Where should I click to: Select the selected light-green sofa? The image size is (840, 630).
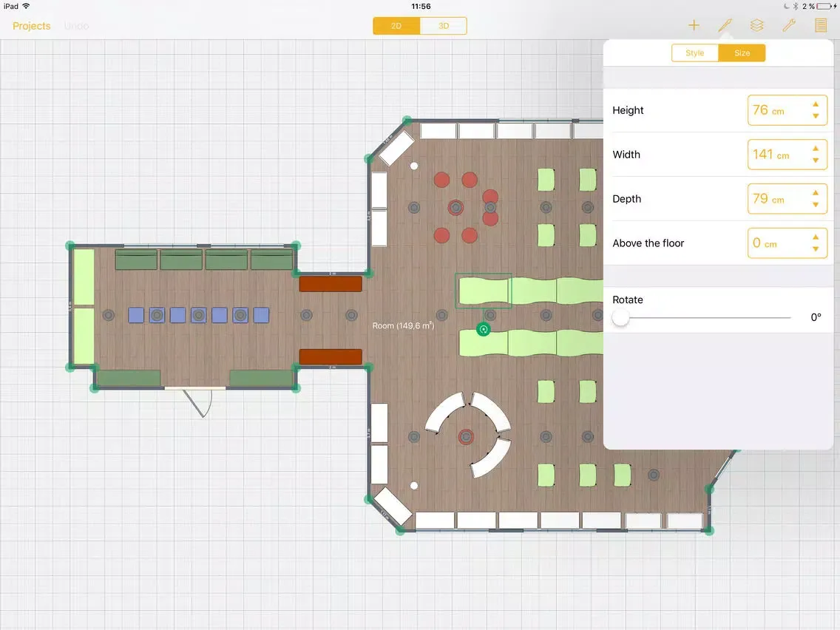coord(483,291)
